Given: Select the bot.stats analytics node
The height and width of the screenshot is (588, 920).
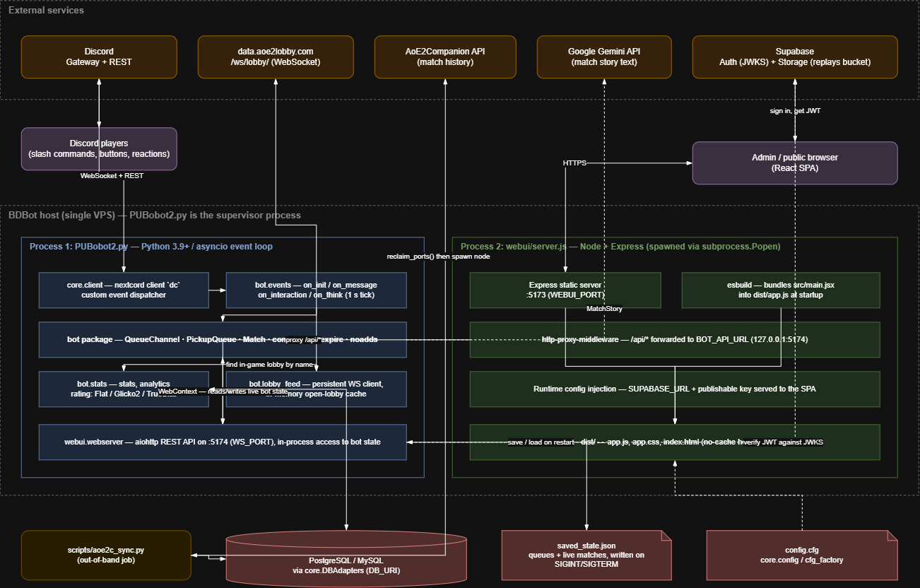Looking at the screenshot, I should point(124,389).
